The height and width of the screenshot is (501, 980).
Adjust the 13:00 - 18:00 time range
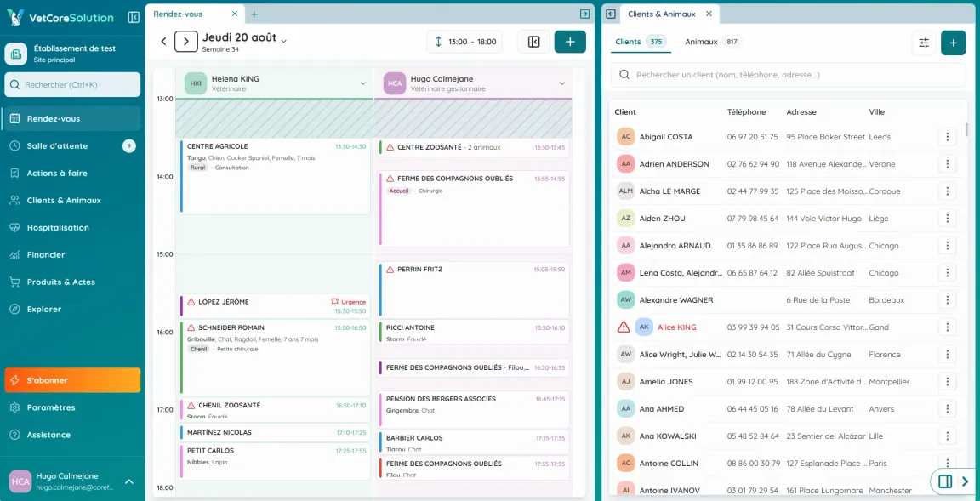[x=465, y=42]
